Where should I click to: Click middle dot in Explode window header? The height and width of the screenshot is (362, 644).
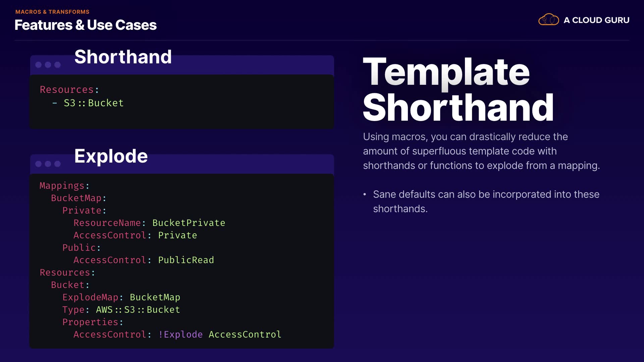(48, 164)
